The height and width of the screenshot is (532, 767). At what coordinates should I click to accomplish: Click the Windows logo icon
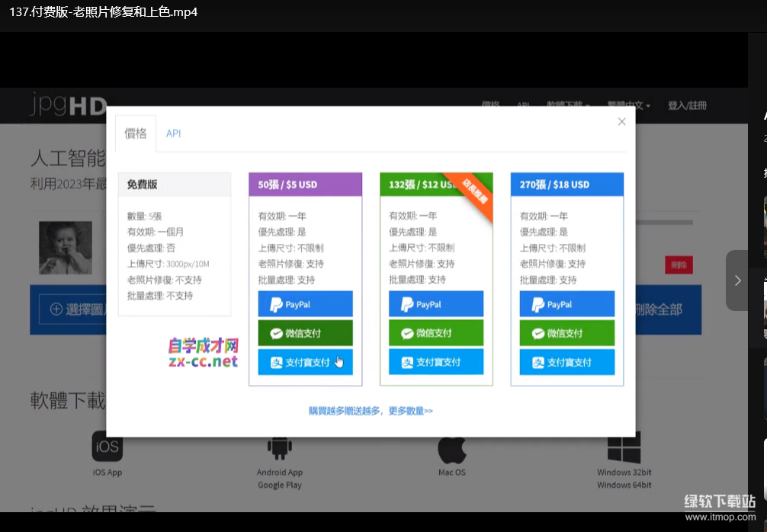click(x=624, y=448)
